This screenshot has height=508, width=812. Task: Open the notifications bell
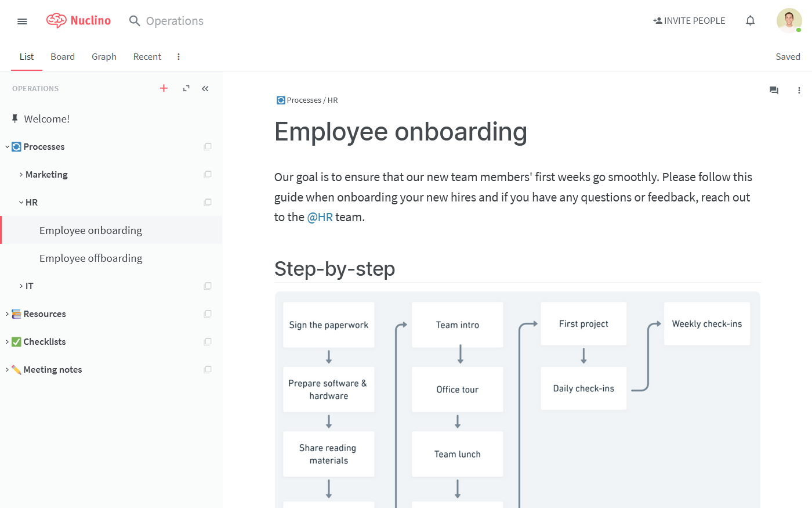(x=751, y=21)
